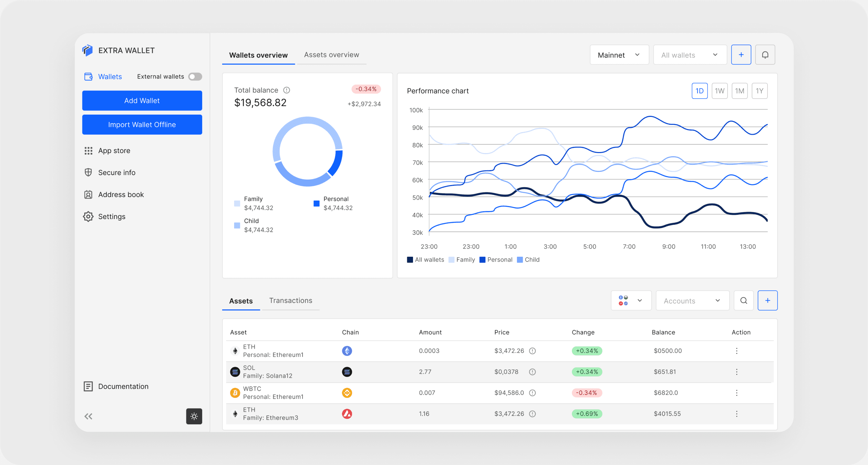Click the Settings gear icon
This screenshot has height=465, width=868.
[x=88, y=216]
